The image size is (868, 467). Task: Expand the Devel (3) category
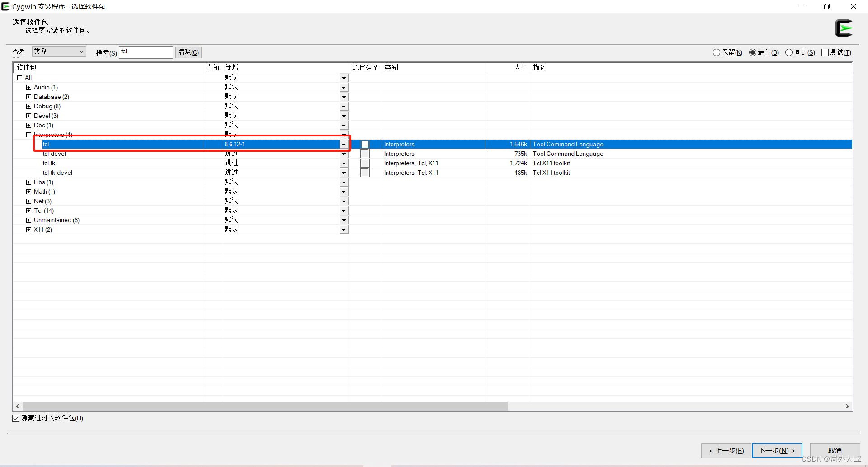pos(29,116)
